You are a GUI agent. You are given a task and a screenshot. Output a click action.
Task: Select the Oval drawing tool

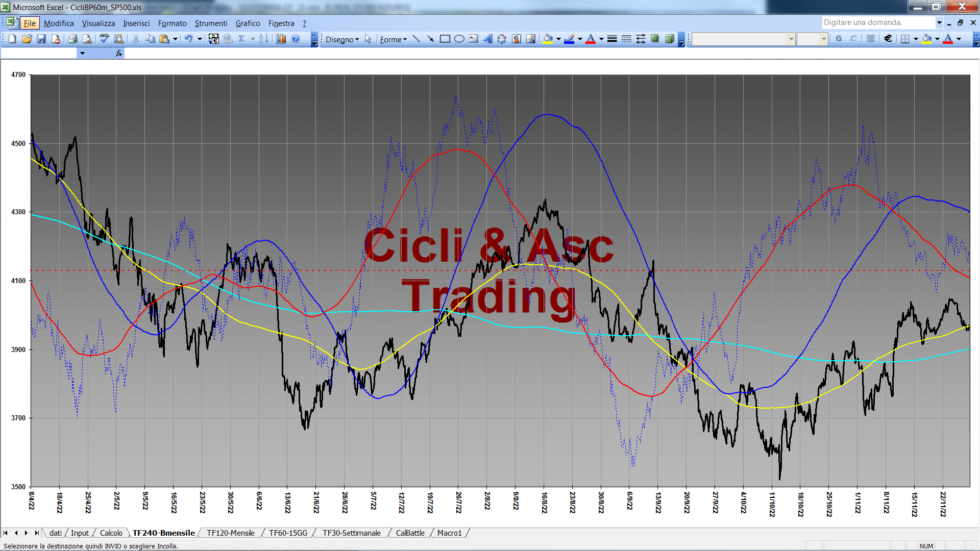pyautogui.click(x=459, y=39)
